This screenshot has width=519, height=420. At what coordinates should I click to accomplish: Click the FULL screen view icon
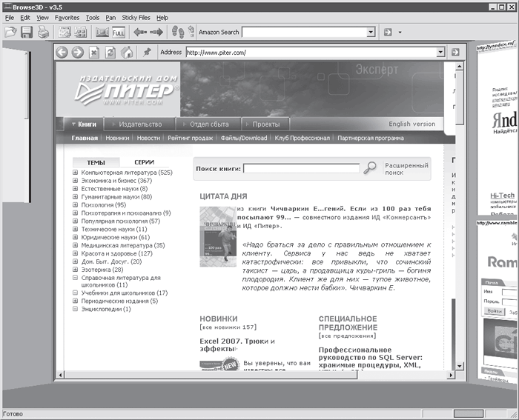[x=119, y=33]
